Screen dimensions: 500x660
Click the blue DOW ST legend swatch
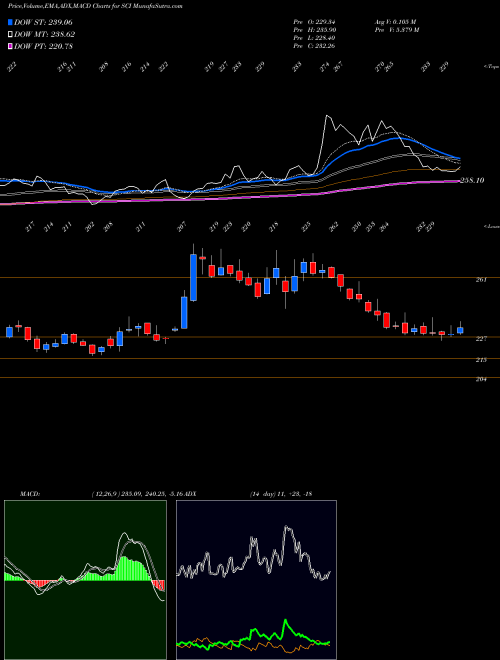click(x=10, y=22)
